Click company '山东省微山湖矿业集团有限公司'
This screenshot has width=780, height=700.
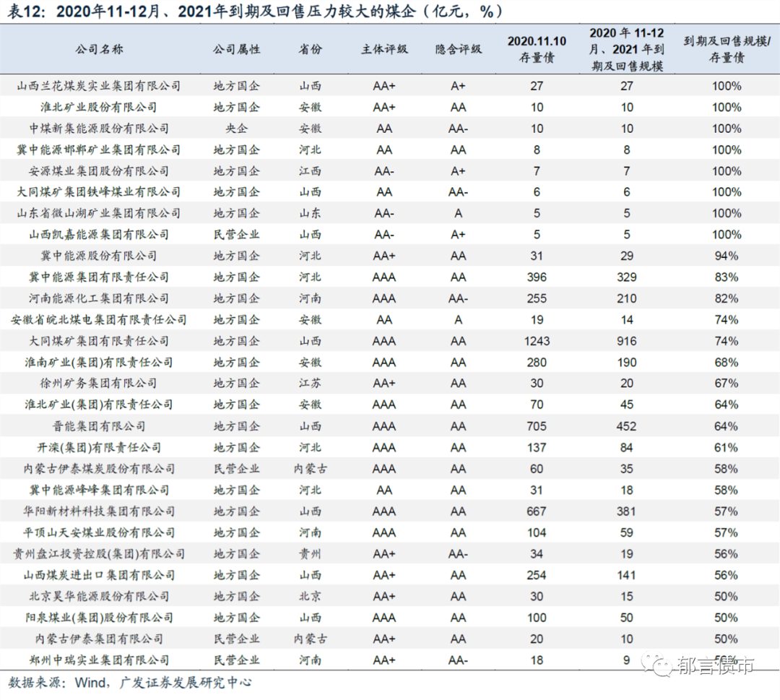point(99,213)
